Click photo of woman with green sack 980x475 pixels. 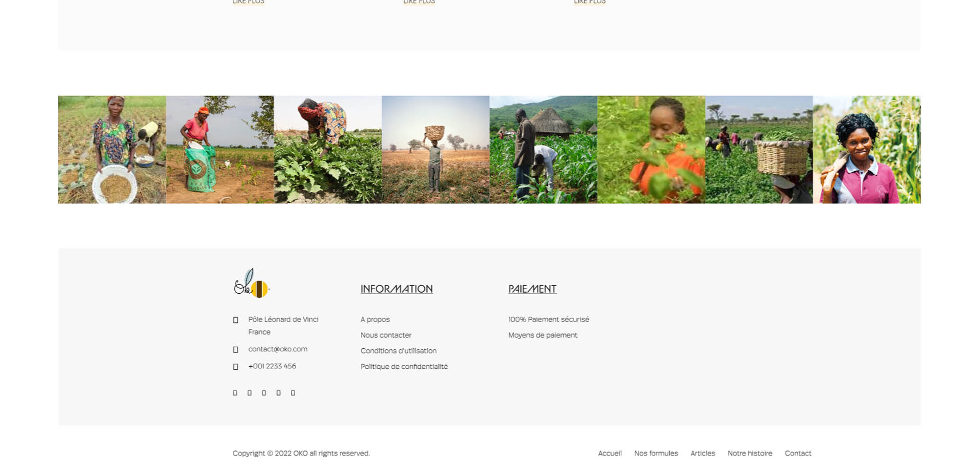point(220,150)
